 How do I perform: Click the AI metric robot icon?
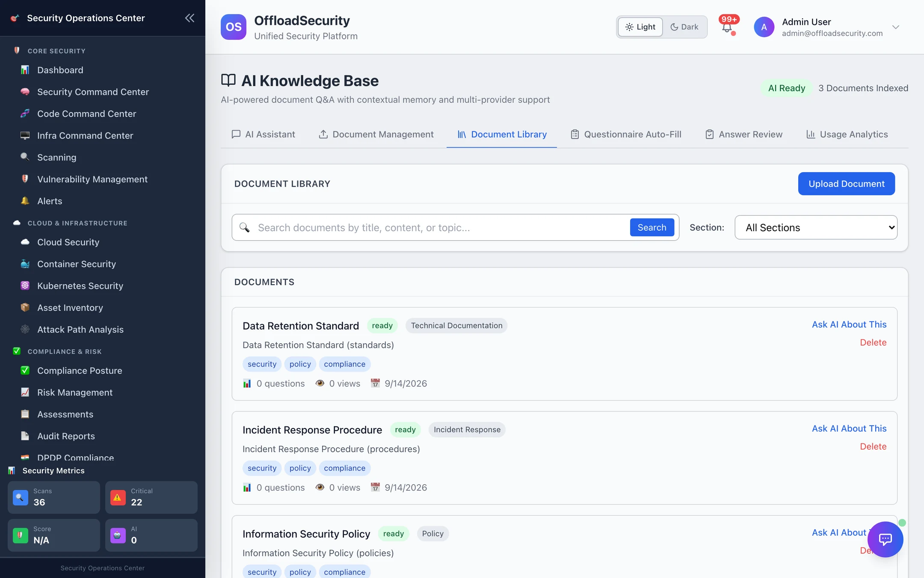click(118, 536)
